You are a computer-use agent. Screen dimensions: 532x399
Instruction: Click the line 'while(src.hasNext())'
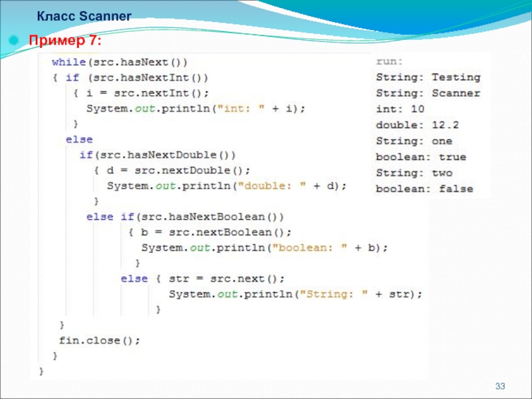[x=120, y=63]
